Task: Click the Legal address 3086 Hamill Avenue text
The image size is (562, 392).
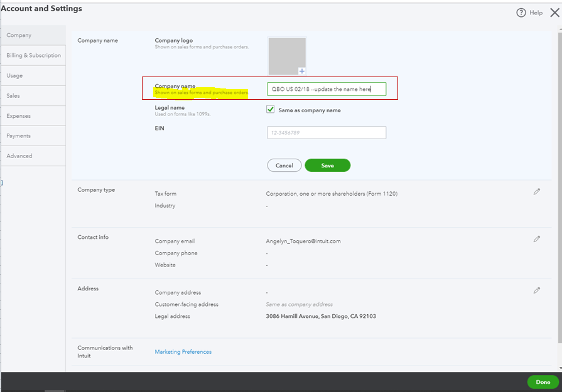Action: pos(321,316)
